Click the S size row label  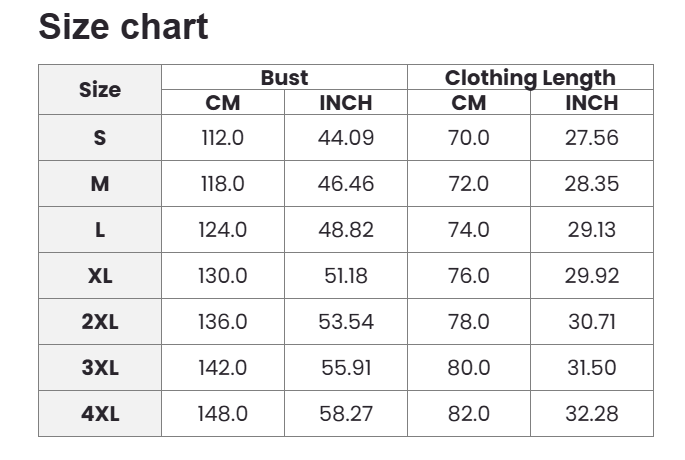pos(100,138)
